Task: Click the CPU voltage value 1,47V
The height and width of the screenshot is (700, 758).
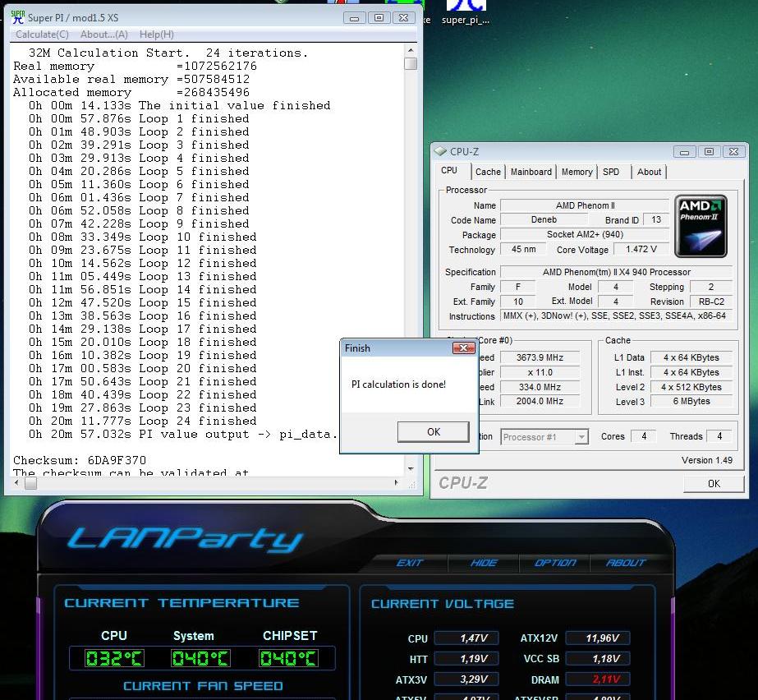Action: [466, 638]
